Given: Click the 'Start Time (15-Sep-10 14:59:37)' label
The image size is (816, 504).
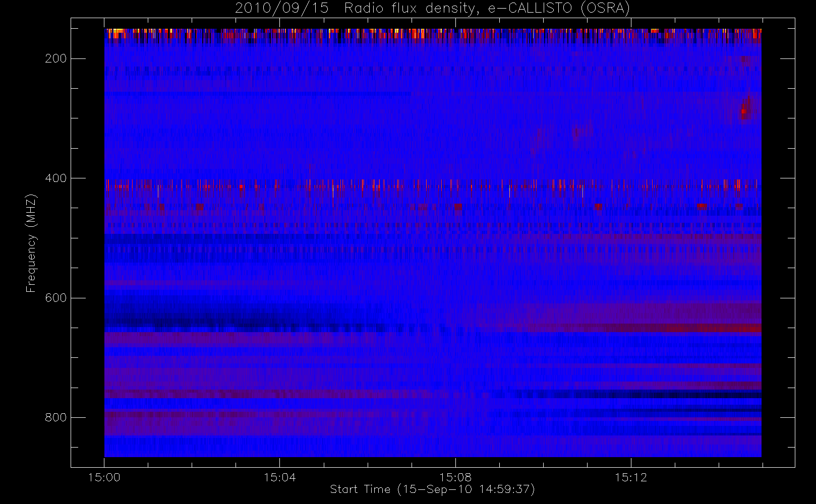Looking at the screenshot, I should pyautogui.click(x=432, y=489).
